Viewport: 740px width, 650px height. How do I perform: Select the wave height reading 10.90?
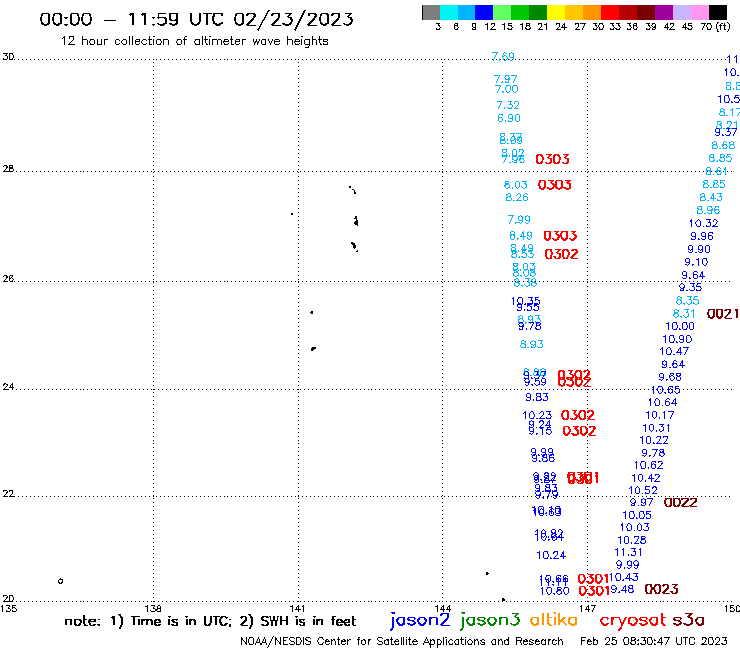point(677,339)
